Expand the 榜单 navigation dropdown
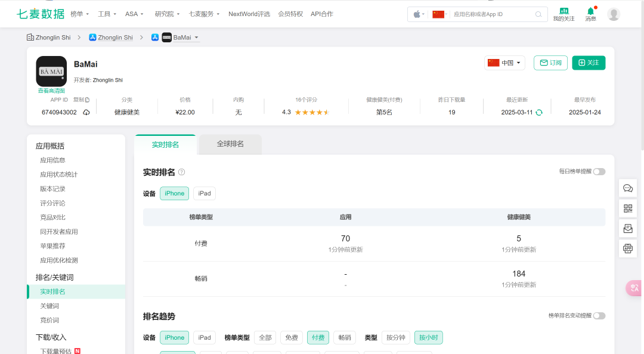 [80, 14]
